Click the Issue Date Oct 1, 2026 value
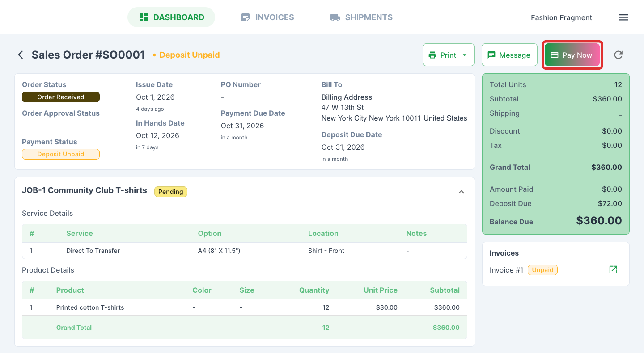 click(155, 97)
